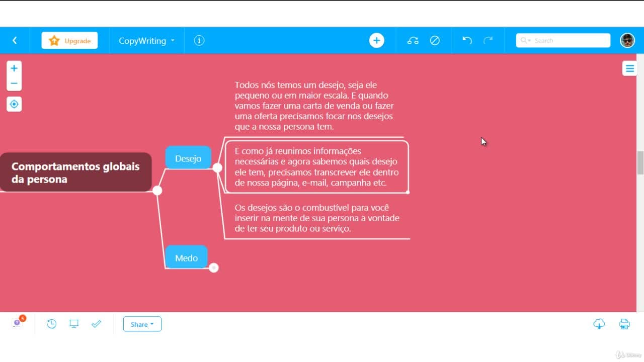Click the delete/prohibit circle icon
Screen dimensions: 644x362
435,41
